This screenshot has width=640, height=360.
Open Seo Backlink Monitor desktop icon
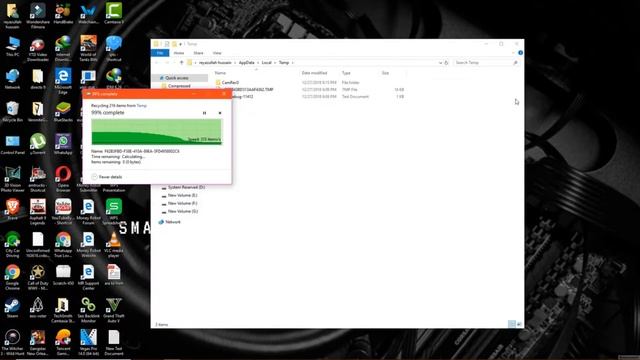pos(88,310)
